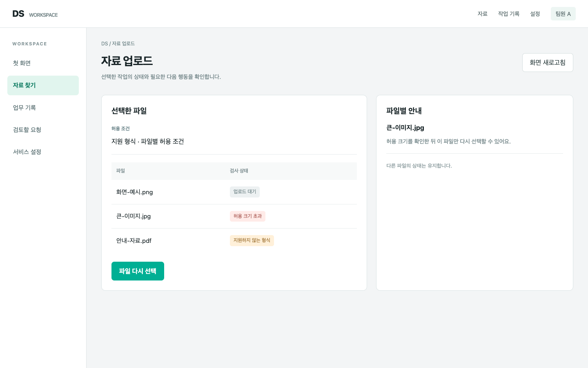This screenshot has width=588, height=368.
Task: Click the 지원하지 않는 형식 status badge
Action: [252, 240]
